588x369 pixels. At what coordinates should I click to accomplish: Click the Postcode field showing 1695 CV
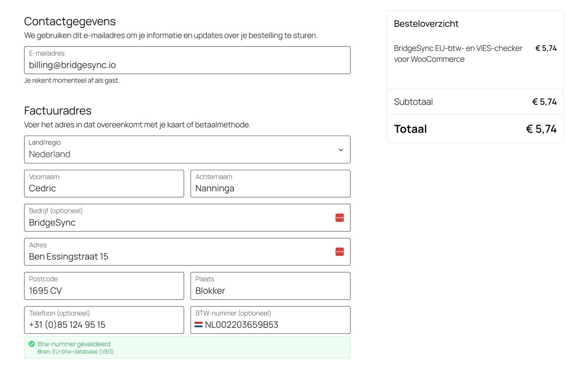[104, 291]
